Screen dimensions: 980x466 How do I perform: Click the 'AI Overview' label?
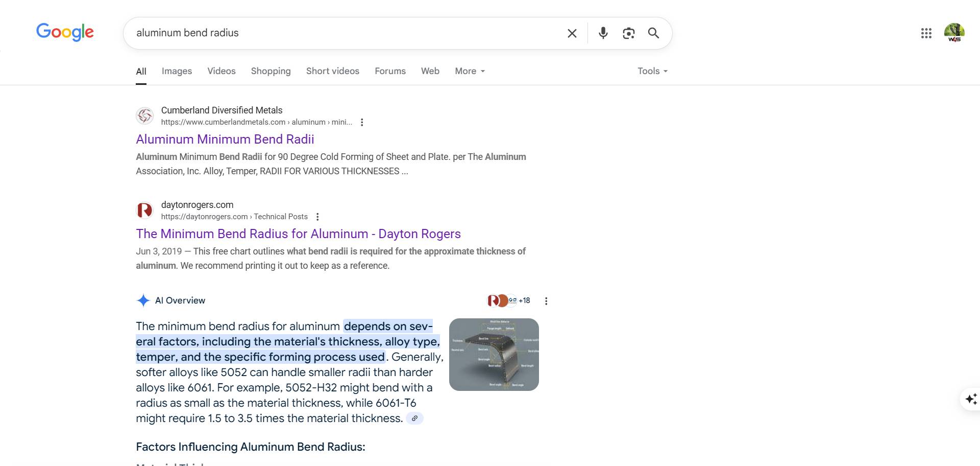click(x=180, y=300)
